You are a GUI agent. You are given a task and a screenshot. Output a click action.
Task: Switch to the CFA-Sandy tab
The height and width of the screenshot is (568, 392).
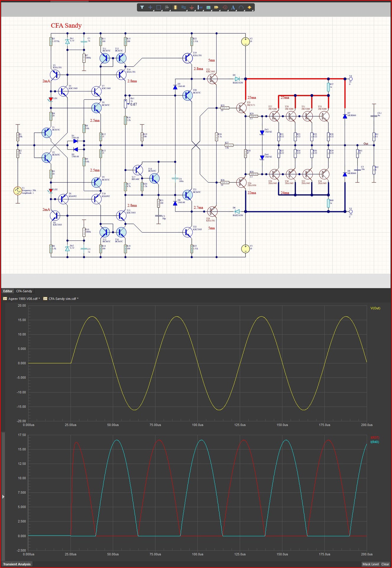[24, 291]
